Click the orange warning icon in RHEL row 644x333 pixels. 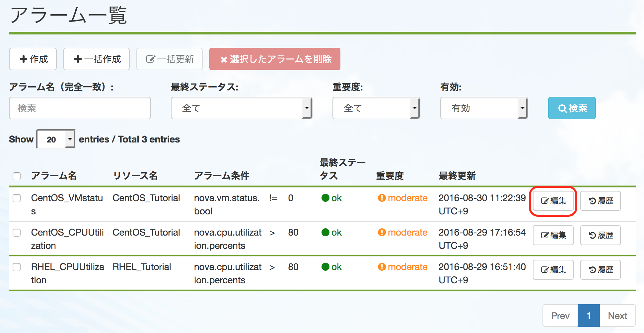tap(382, 267)
